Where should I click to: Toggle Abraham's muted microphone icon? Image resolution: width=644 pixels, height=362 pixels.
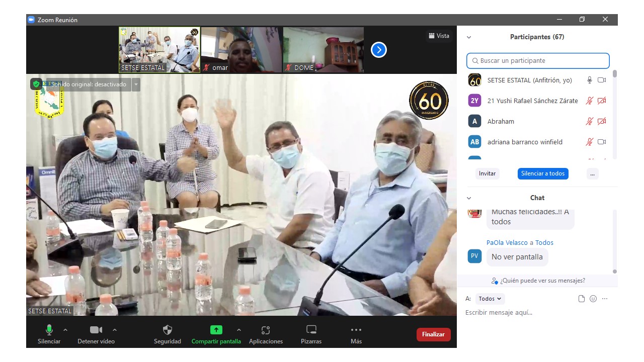[589, 121]
